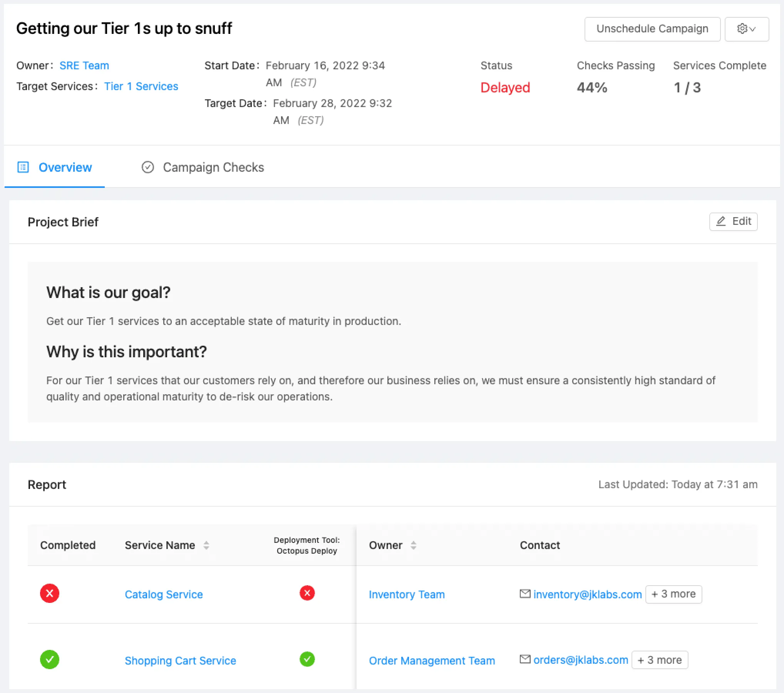Email inventory@jklabs.com contact
The width and height of the screenshot is (784, 693).
point(588,594)
